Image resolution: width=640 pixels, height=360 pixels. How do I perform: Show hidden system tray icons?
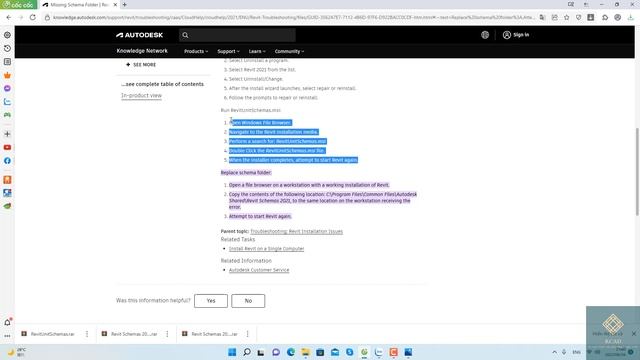pos(554,352)
